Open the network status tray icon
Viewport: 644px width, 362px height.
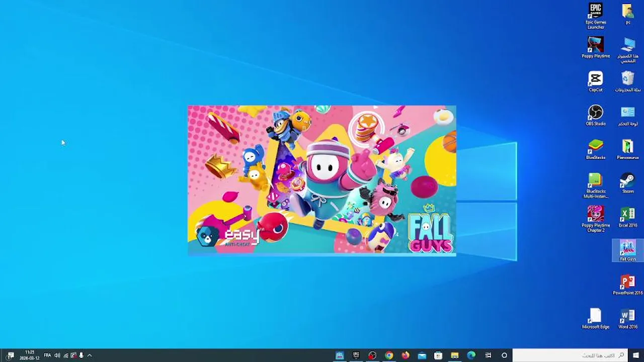pos(65,355)
